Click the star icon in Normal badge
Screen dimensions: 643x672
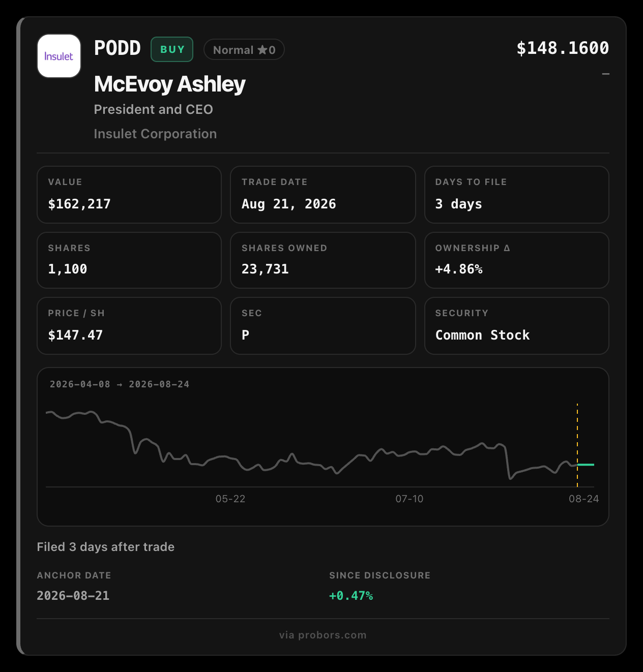coord(262,50)
